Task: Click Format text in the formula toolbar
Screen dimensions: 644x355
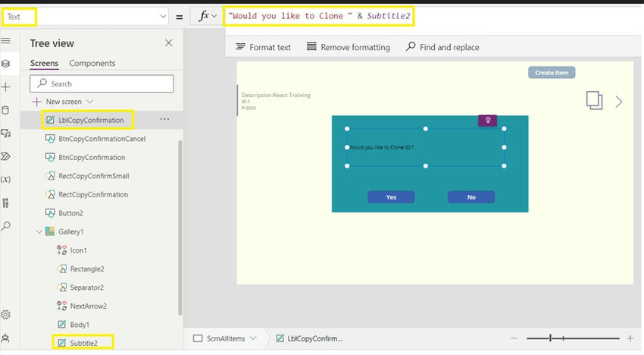Action: [263, 47]
